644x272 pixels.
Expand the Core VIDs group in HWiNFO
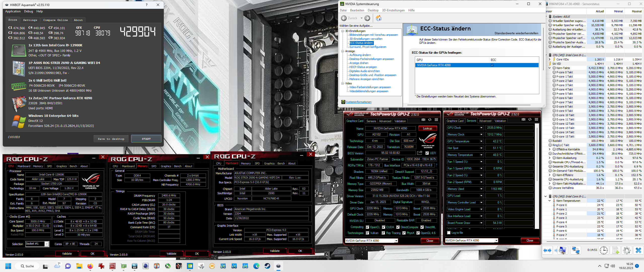(550, 59)
